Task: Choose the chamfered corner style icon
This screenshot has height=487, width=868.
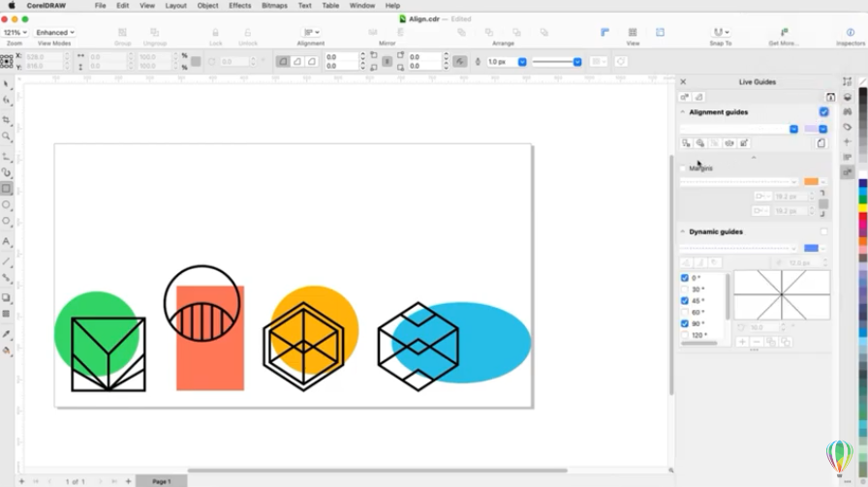Action: 312,61
